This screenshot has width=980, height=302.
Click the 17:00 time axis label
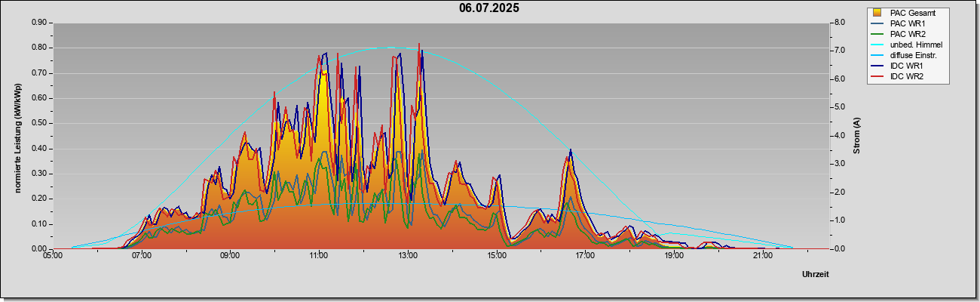coord(584,256)
